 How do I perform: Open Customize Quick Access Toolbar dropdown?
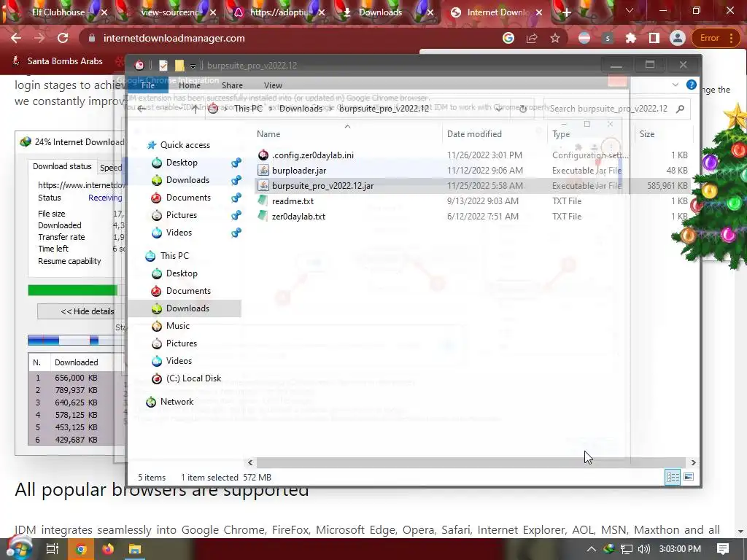[193, 66]
